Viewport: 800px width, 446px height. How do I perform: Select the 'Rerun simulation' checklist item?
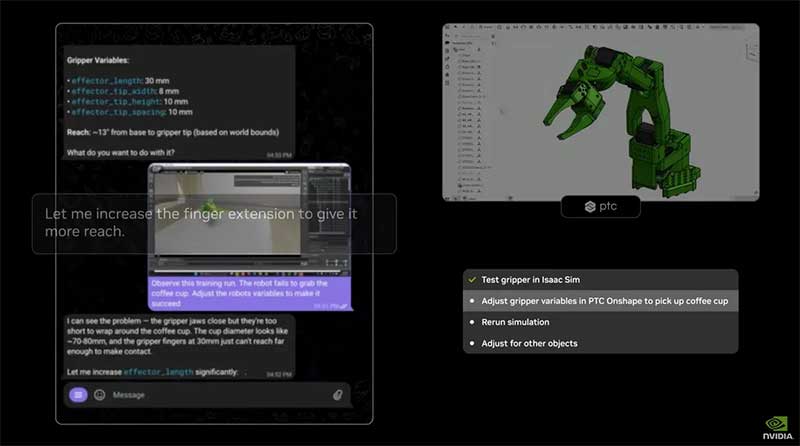coord(601,322)
